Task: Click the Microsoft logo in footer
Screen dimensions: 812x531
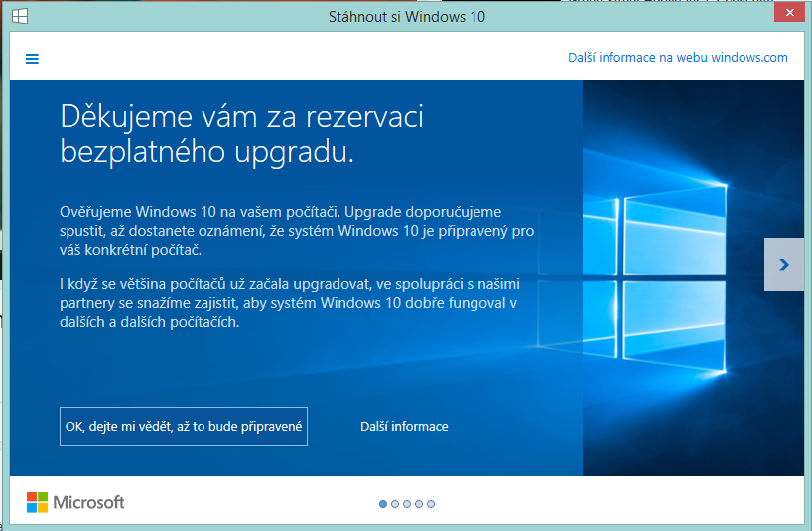Action: tap(76, 502)
